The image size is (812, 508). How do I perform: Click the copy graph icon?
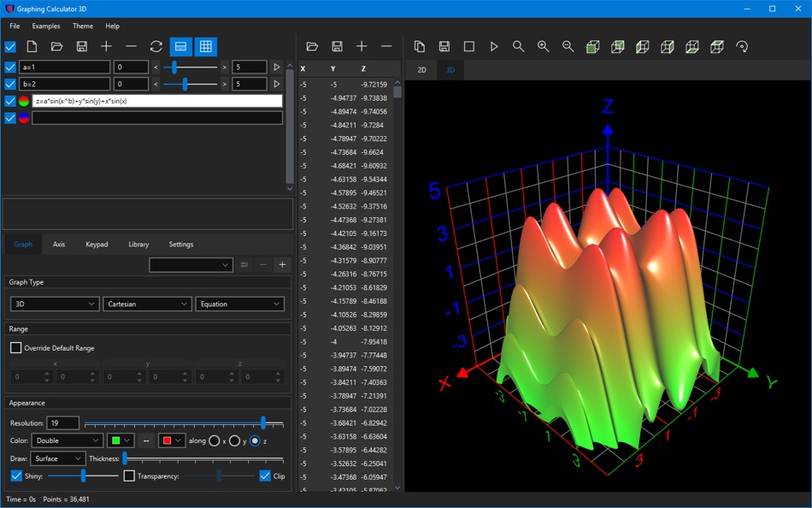(x=419, y=46)
